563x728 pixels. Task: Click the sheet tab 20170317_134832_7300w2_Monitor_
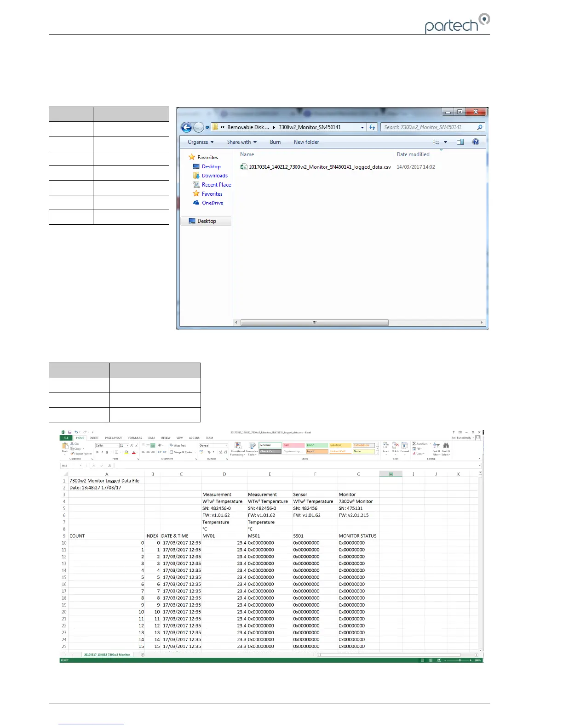[107, 654]
